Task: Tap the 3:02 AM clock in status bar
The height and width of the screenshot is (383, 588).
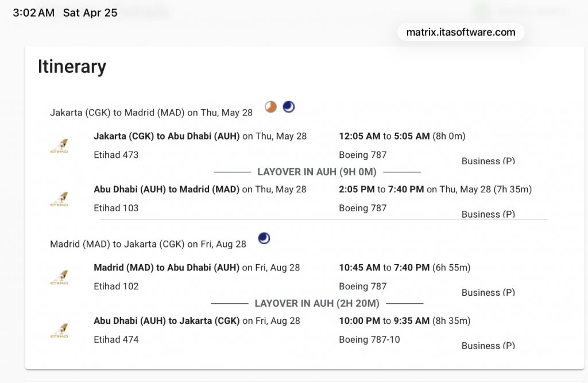Action: tap(33, 13)
